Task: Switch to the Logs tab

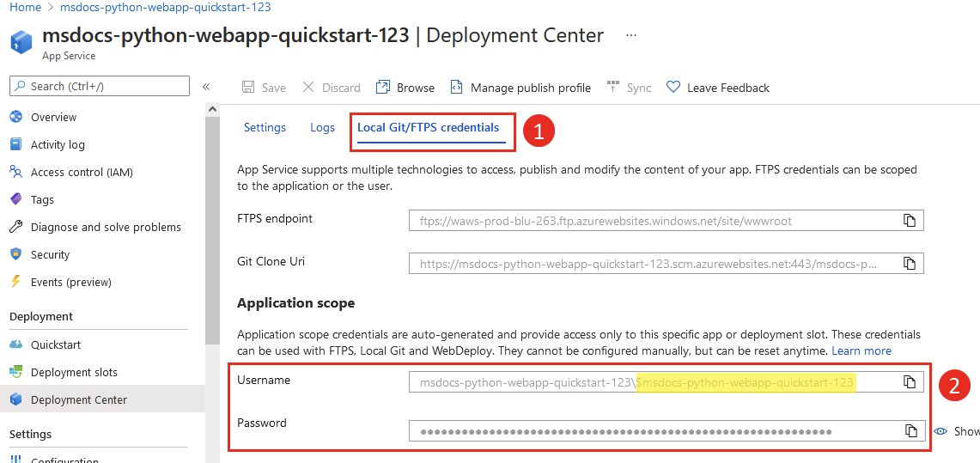Action: [322, 127]
